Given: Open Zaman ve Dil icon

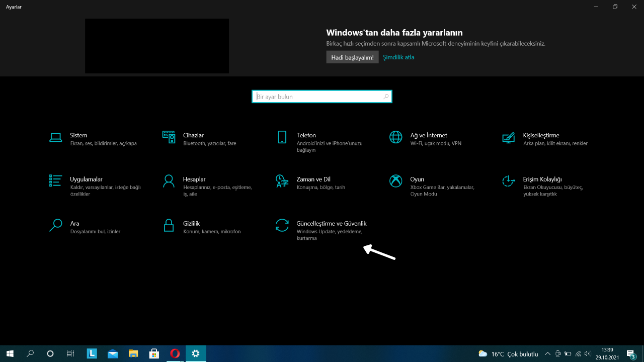Looking at the screenshot, I should (282, 181).
